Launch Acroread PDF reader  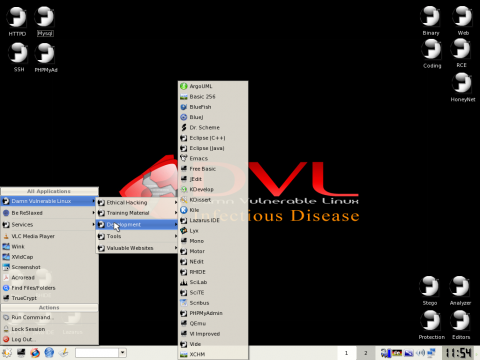click(50, 278)
